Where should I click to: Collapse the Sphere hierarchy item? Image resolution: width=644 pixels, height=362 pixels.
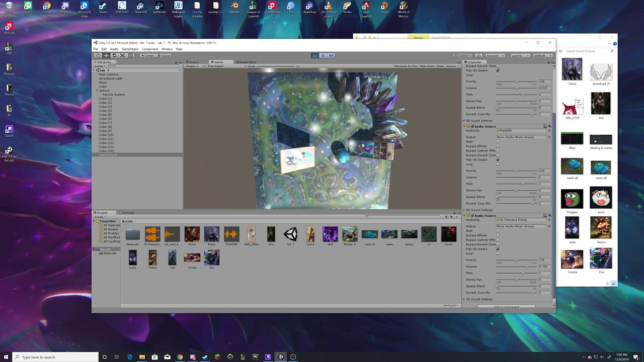pyautogui.click(x=97, y=90)
